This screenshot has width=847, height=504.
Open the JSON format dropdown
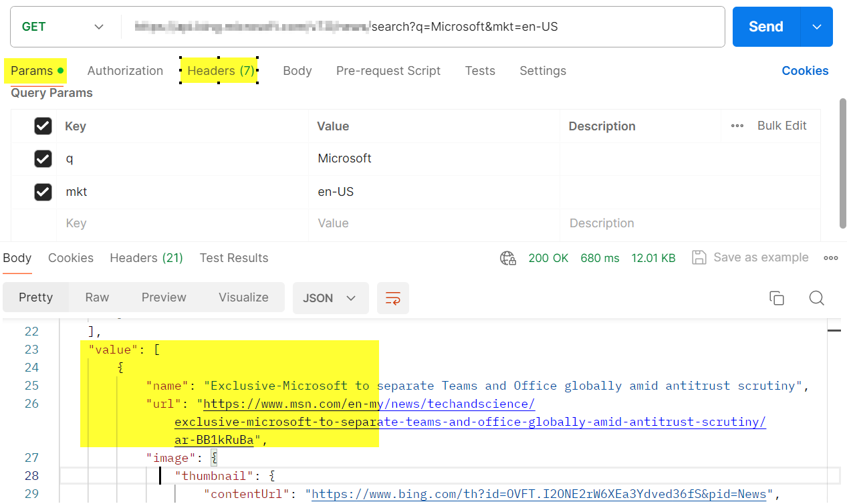331,298
